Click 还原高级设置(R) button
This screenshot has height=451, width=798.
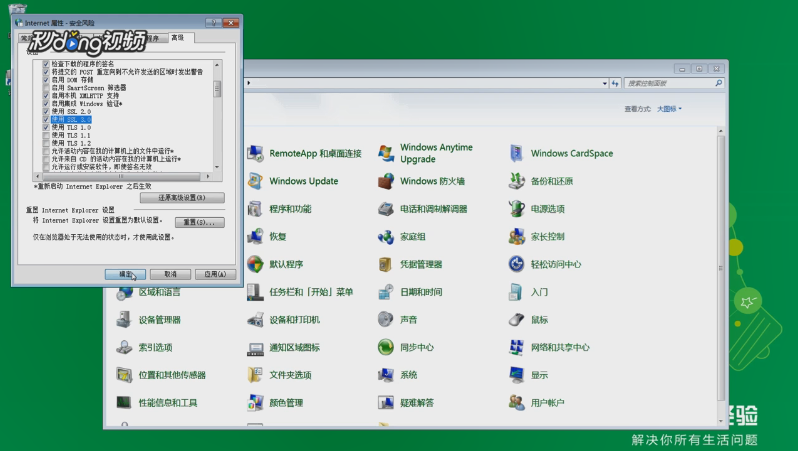point(182,198)
